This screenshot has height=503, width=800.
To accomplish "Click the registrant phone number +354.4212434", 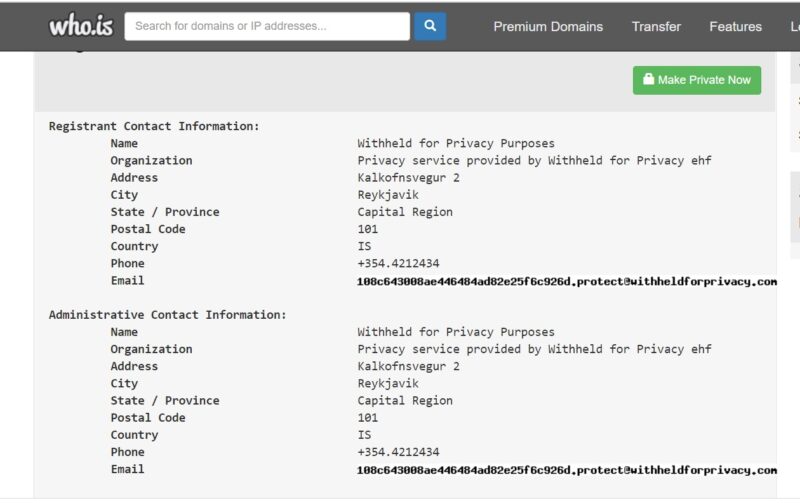I will click(398, 264).
